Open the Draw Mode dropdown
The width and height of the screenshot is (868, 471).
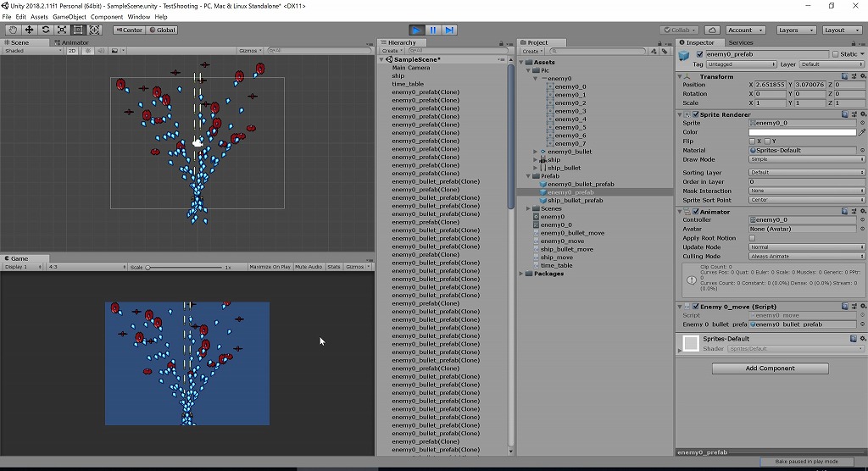(806, 159)
